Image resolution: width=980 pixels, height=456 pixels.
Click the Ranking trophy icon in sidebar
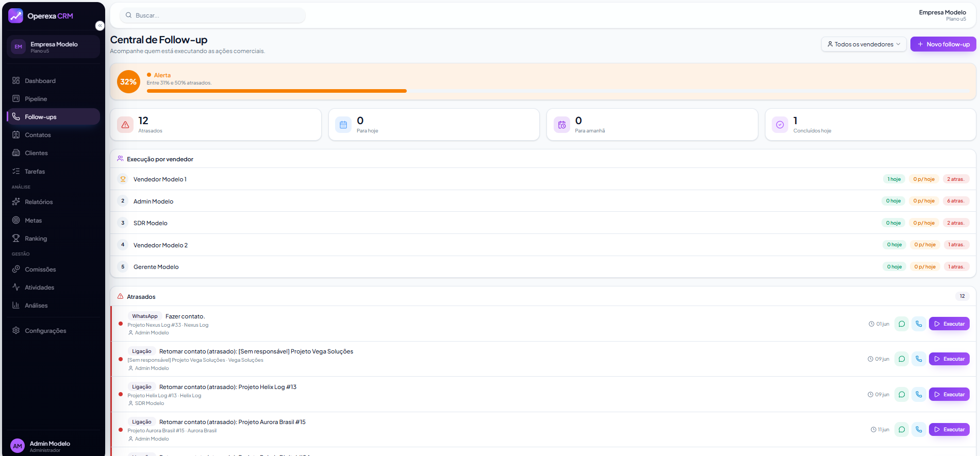16,239
